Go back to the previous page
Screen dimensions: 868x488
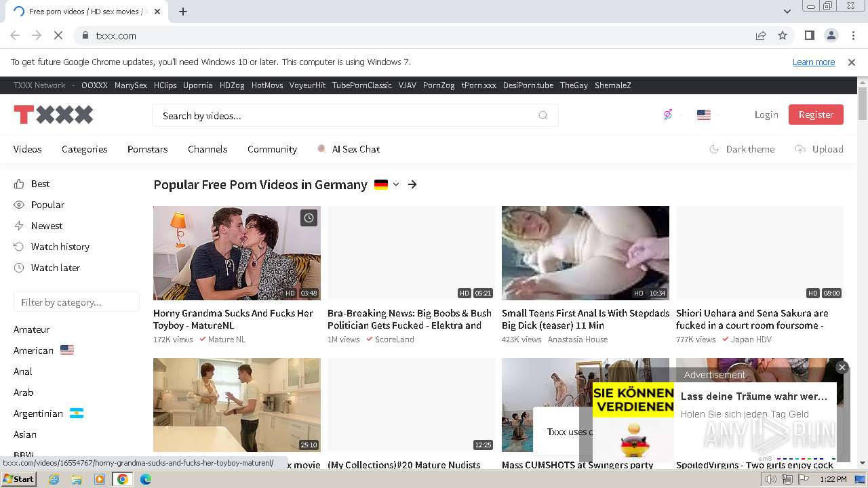click(x=15, y=35)
